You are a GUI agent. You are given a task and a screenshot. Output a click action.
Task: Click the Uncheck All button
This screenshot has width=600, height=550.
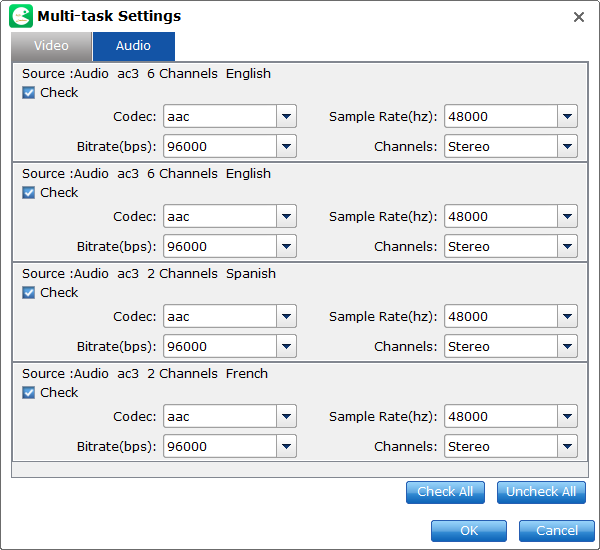click(541, 492)
